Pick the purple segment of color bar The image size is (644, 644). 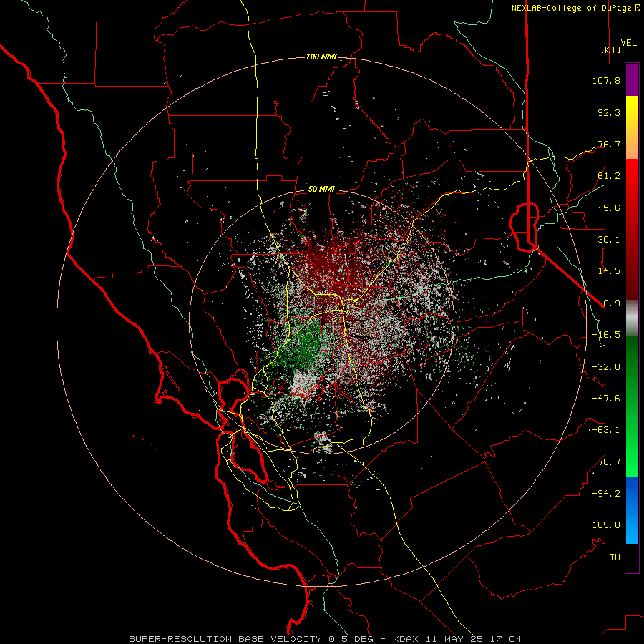632,79
